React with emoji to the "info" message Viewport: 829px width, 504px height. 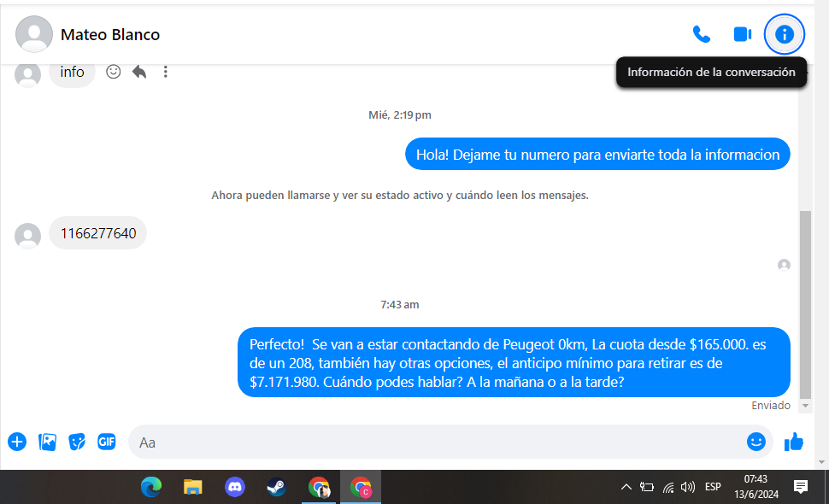pyautogui.click(x=113, y=72)
